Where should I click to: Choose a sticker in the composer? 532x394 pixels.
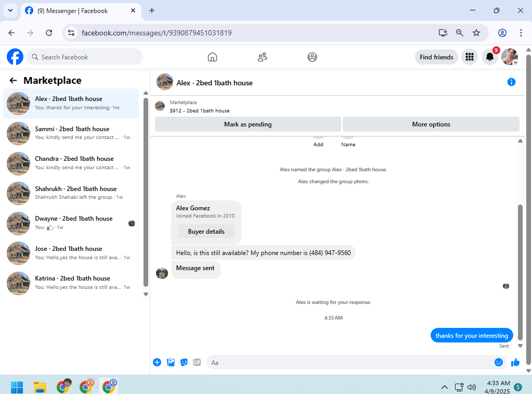[x=184, y=362]
